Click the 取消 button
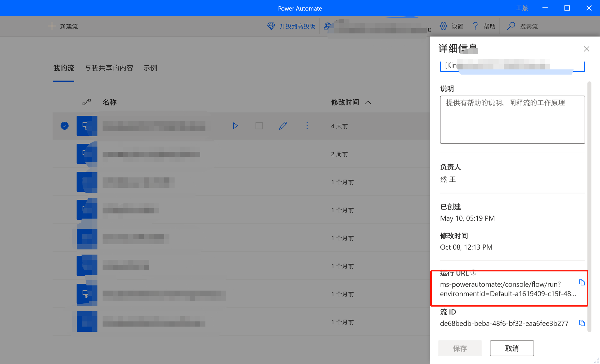The width and height of the screenshot is (600, 364). (512, 348)
